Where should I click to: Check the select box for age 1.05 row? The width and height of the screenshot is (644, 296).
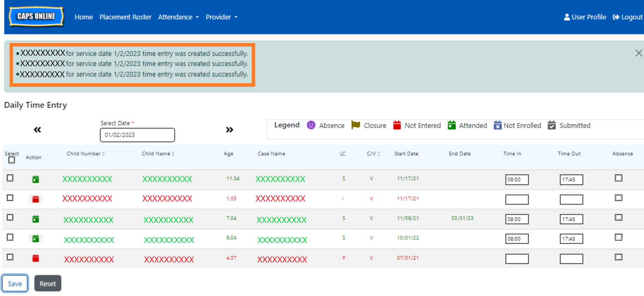10,198
